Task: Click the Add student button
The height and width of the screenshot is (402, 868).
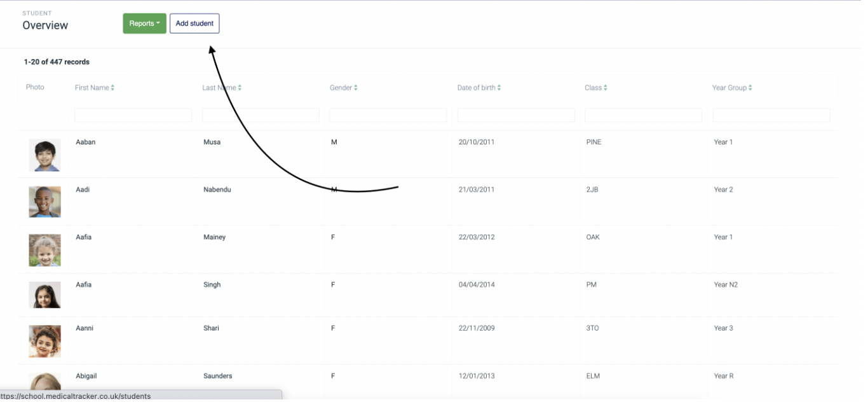Action: click(x=194, y=24)
